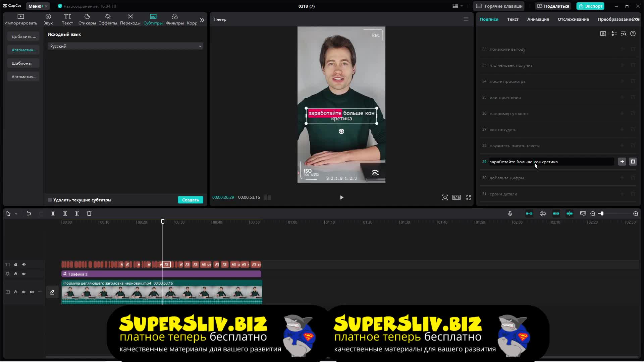Image resolution: width=644 pixels, height=362 pixels.
Task: Open the Стикеры stickers panel
Action: pyautogui.click(x=87, y=19)
